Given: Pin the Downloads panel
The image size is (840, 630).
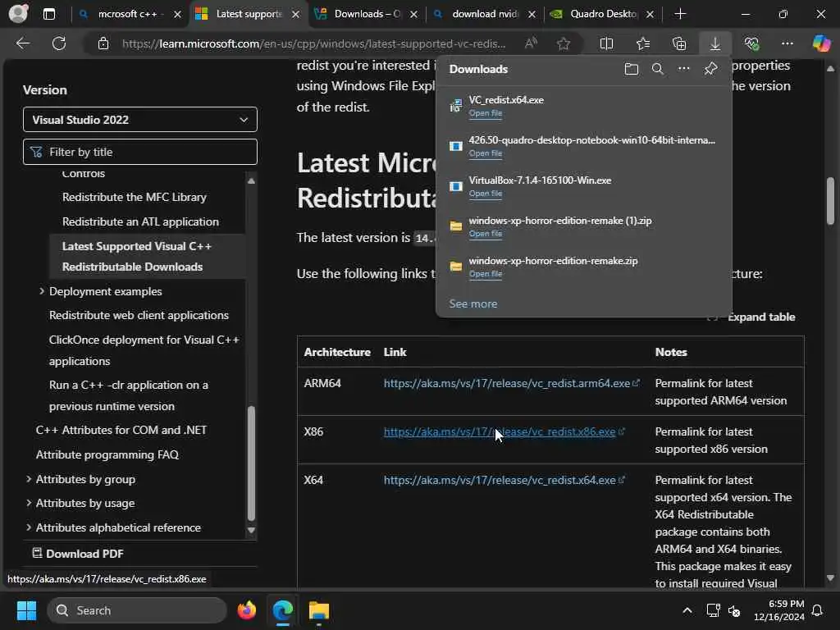Looking at the screenshot, I should 710,69.
